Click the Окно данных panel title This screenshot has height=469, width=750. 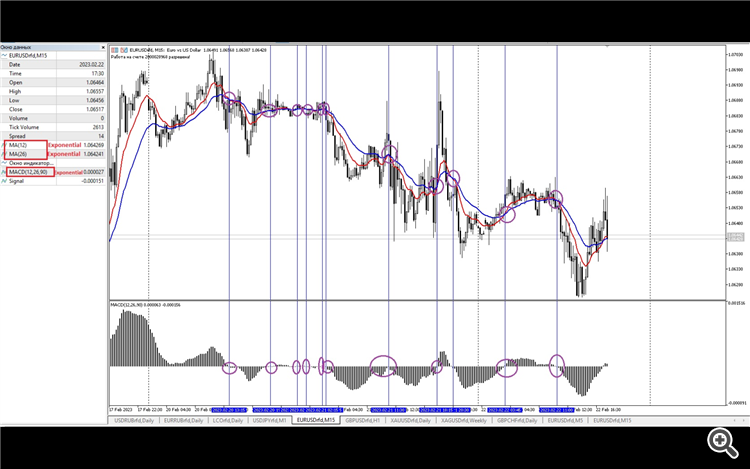(15, 47)
